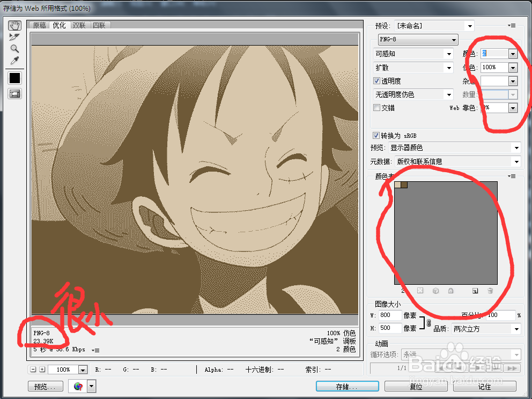The height and width of the screenshot is (399, 532).
Task: Click the 预览... button
Action: coord(46,387)
